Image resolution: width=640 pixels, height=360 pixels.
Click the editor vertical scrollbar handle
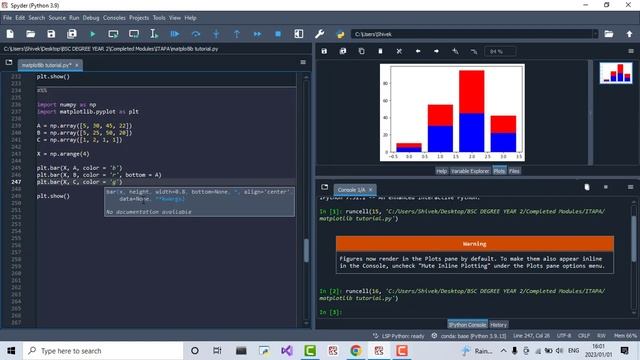coord(306,250)
